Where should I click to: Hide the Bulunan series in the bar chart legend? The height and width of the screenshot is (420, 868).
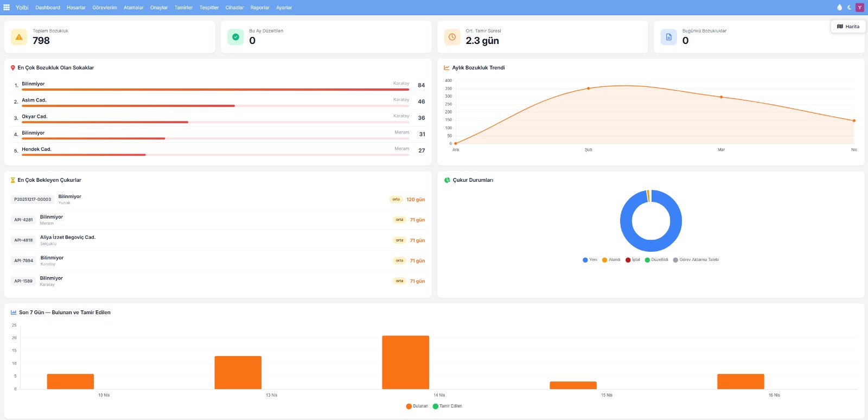pos(417,406)
